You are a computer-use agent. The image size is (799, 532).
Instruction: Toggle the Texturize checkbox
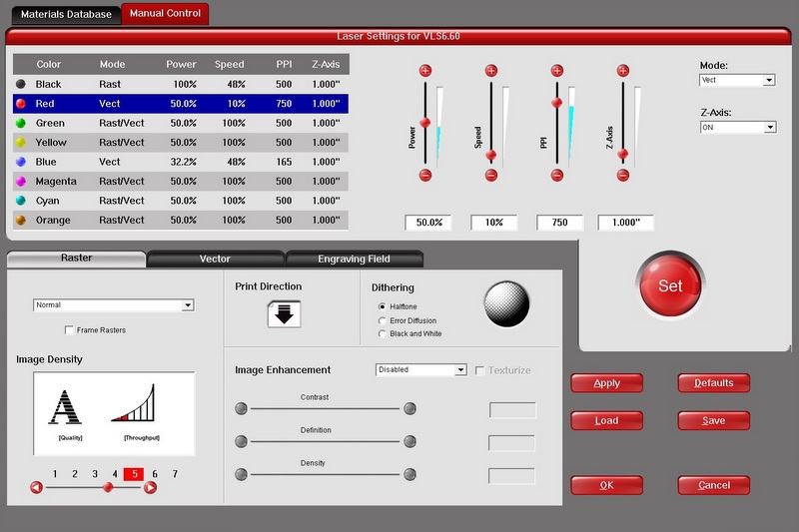pyautogui.click(x=479, y=370)
